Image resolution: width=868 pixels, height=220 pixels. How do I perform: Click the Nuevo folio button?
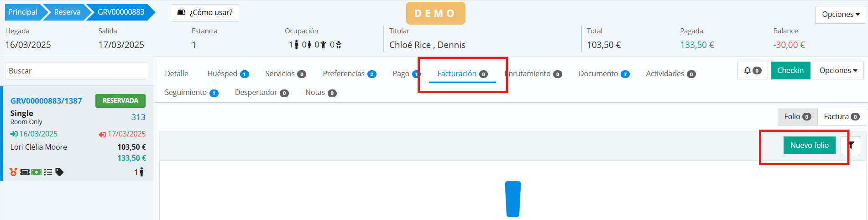point(809,145)
